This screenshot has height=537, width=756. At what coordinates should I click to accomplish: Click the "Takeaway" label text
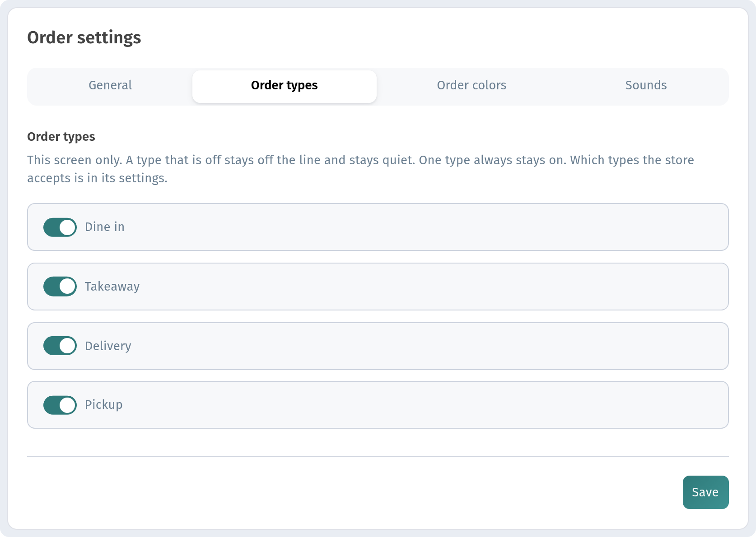coord(112,287)
